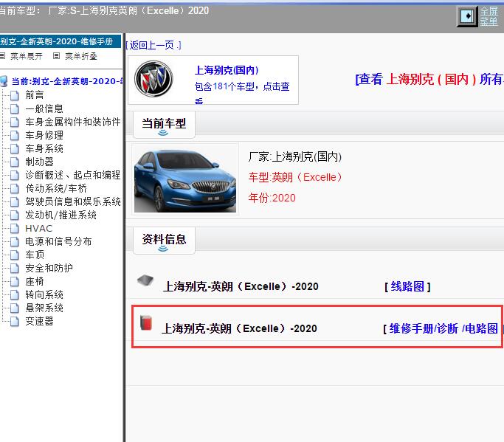The width and height of the screenshot is (504, 442).
Task: Open the 前言 tree entry
Action: [35, 95]
